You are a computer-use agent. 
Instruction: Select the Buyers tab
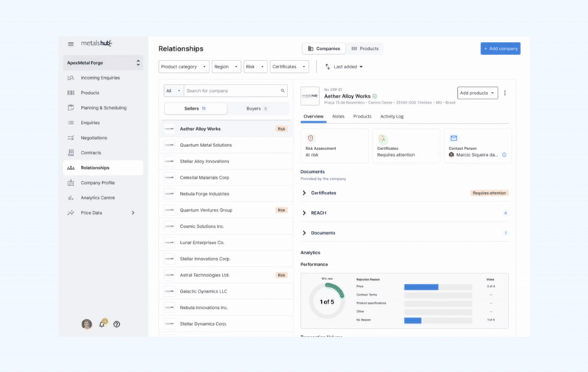pos(257,109)
